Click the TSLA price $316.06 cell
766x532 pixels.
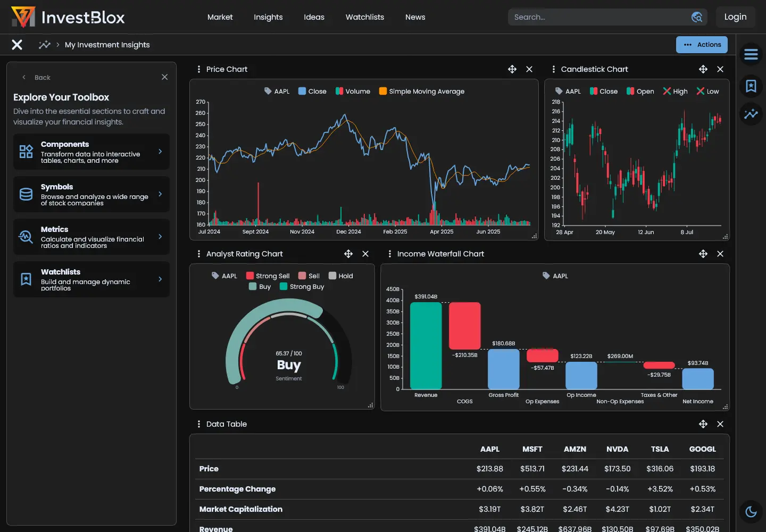point(660,469)
